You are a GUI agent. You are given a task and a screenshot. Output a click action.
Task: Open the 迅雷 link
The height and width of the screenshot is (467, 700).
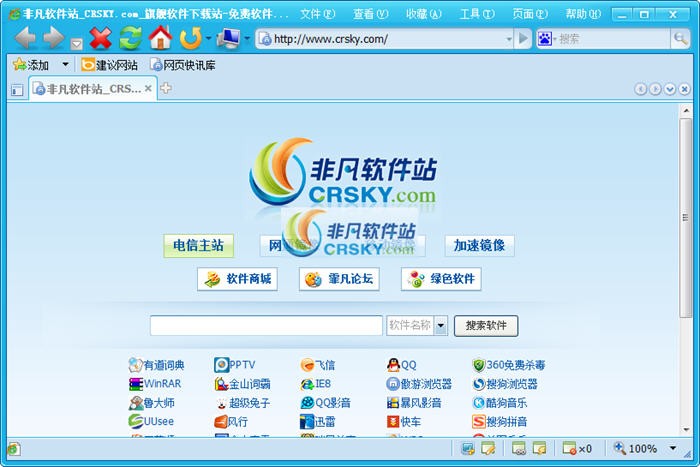point(318,421)
